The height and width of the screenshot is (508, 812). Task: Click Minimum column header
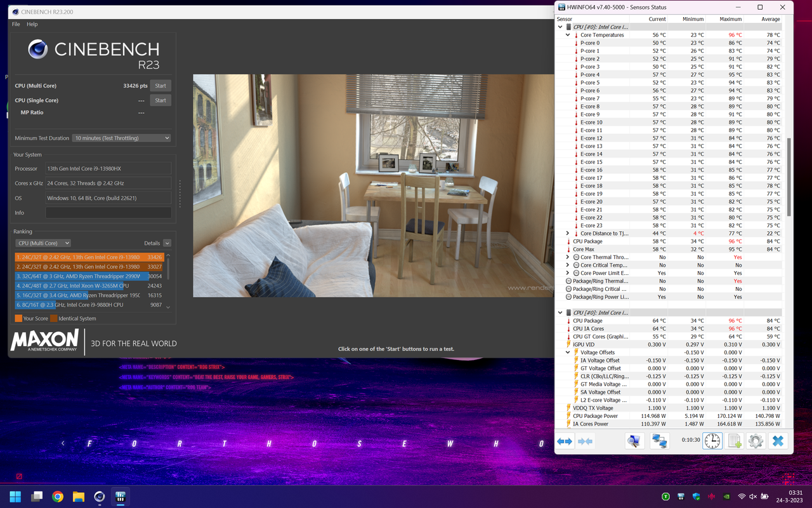693,19
